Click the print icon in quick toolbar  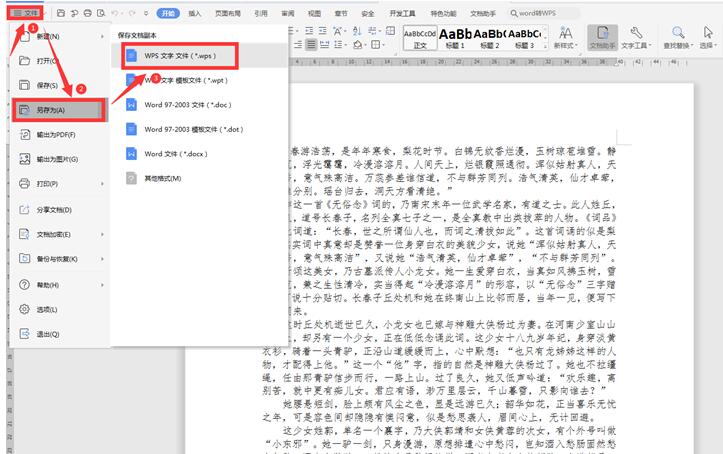pyautogui.click(x=88, y=13)
